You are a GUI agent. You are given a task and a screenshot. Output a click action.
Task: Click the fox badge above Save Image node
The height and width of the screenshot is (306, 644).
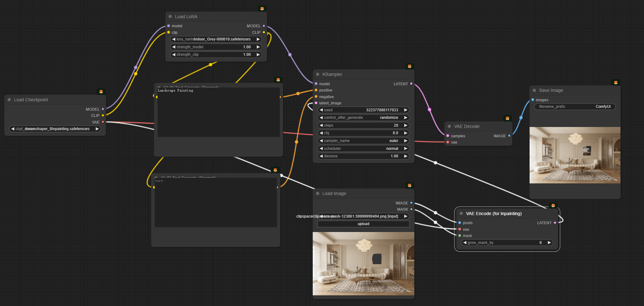[615, 82]
